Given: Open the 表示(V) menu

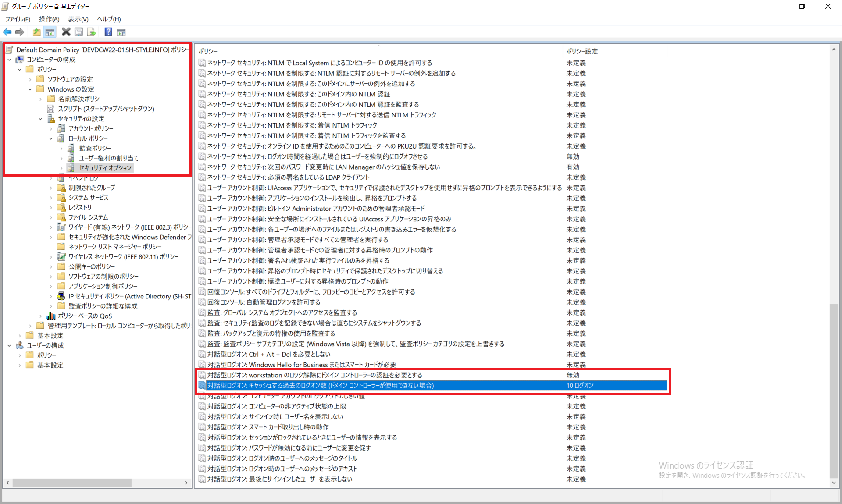Looking at the screenshot, I should pyautogui.click(x=78, y=19).
